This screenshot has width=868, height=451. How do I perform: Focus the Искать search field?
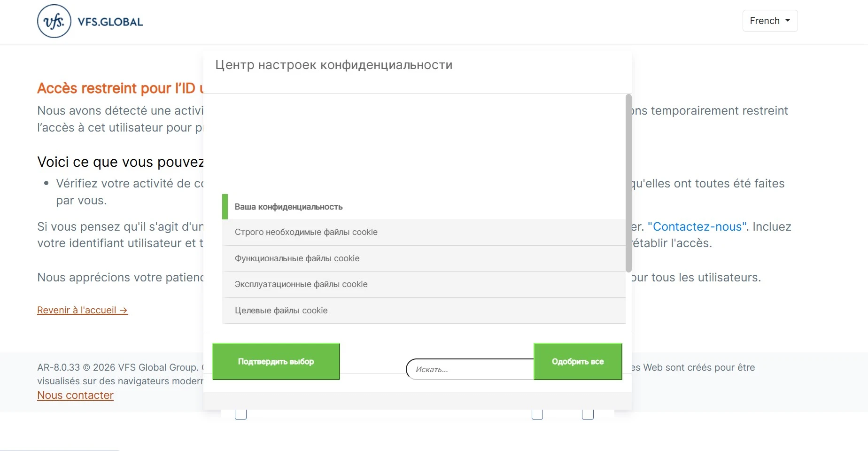[x=470, y=369]
